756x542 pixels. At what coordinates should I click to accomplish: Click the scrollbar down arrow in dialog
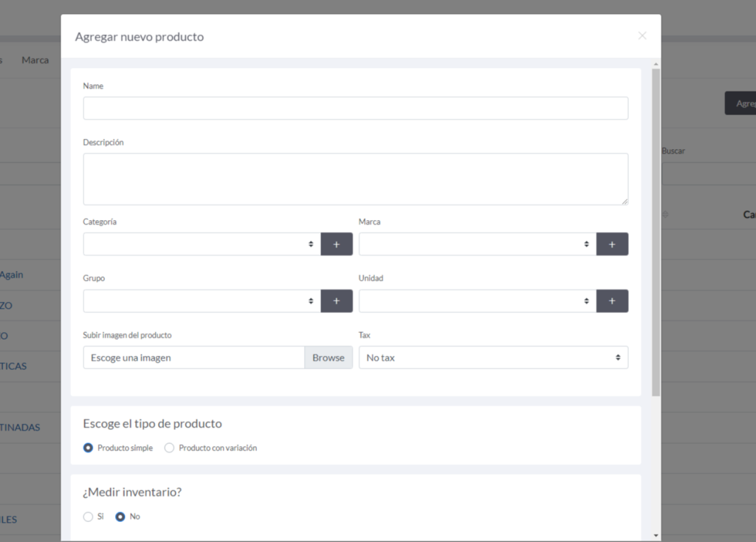tap(656, 535)
